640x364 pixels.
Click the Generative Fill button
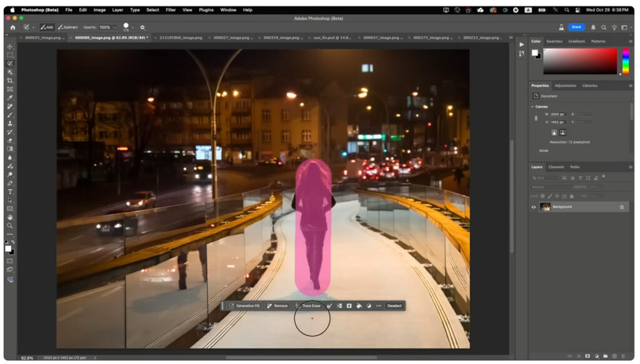[244, 306]
